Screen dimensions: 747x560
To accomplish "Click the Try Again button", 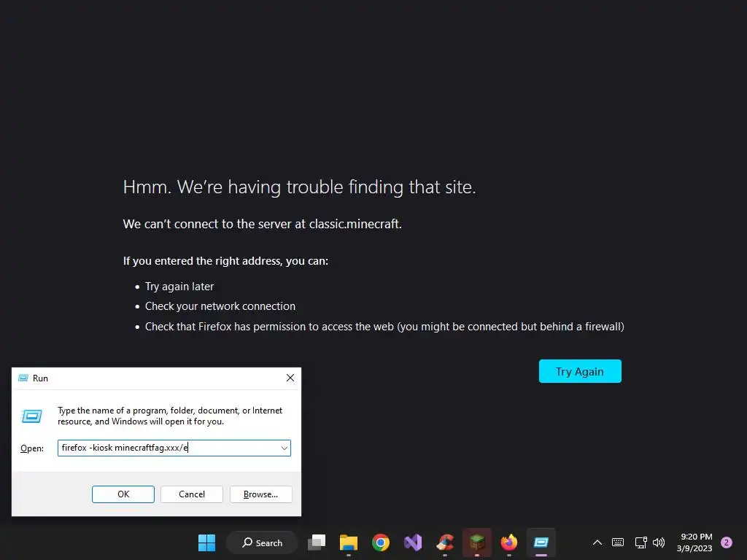I will (x=580, y=371).
